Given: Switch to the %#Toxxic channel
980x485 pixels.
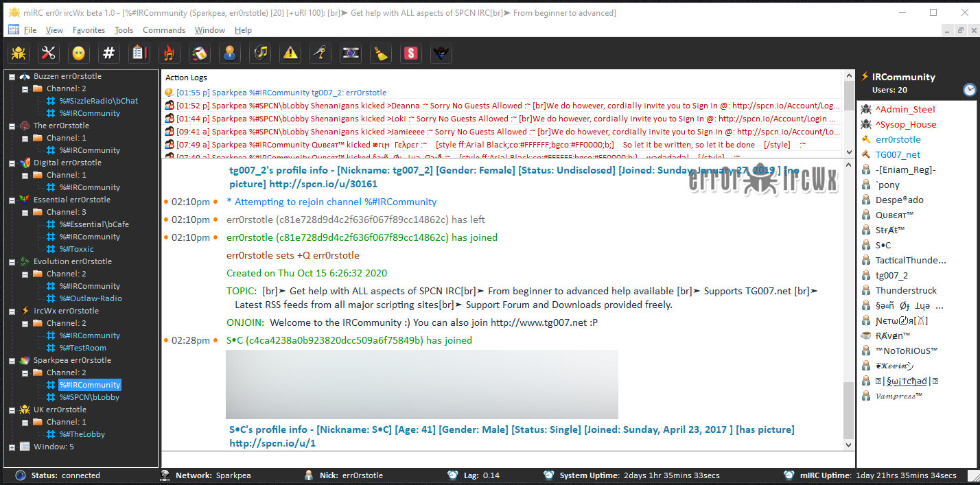Looking at the screenshot, I should (x=76, y=249).
